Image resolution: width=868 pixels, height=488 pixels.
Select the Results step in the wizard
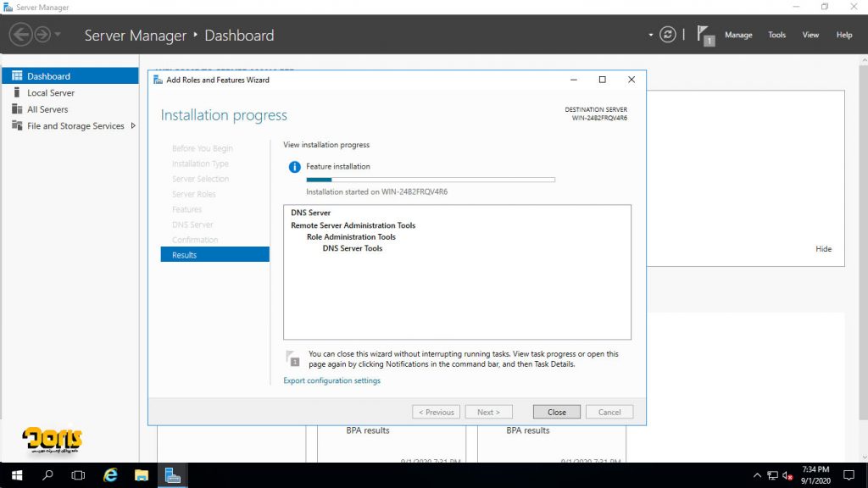[214, 254]
